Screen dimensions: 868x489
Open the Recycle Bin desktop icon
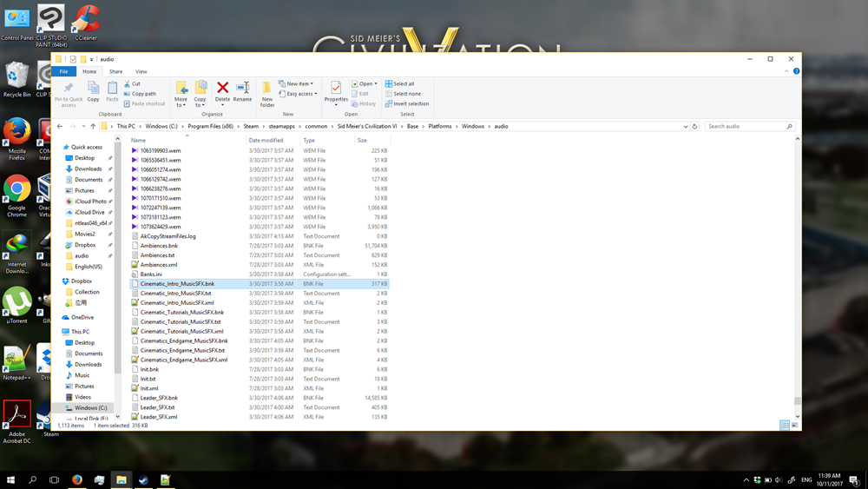coord(17,79)
